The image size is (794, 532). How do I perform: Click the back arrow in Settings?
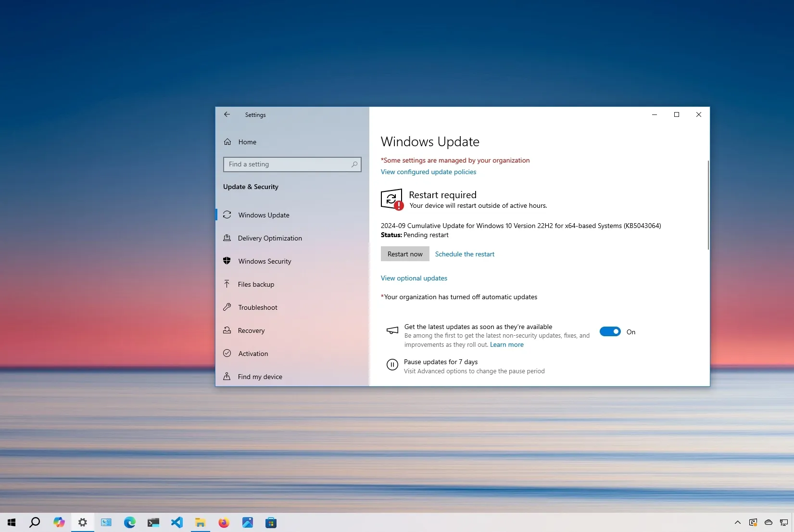coord(227,114)
